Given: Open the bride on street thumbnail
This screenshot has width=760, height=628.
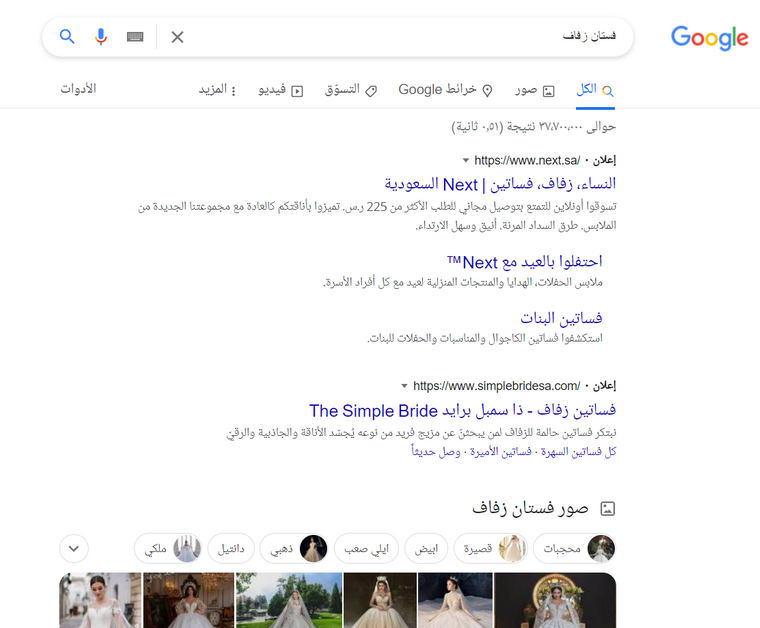Looking at the screenshot, I should [100, 600].
